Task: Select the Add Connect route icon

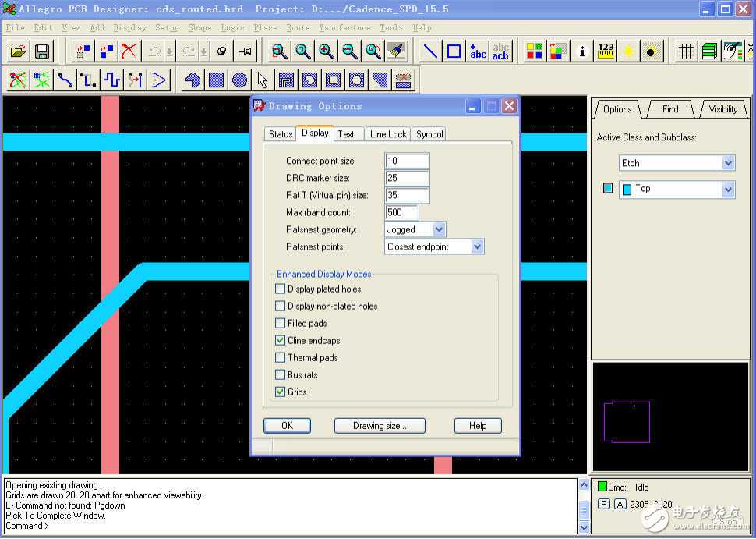Action: (x=65, y=80)
